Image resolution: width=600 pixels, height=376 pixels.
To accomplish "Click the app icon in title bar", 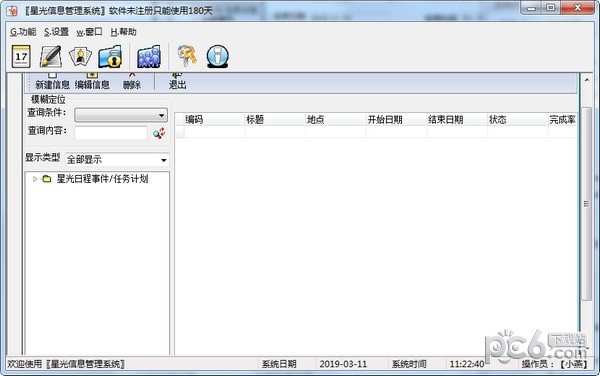I will pyautogui.click(x=12, y=11).
